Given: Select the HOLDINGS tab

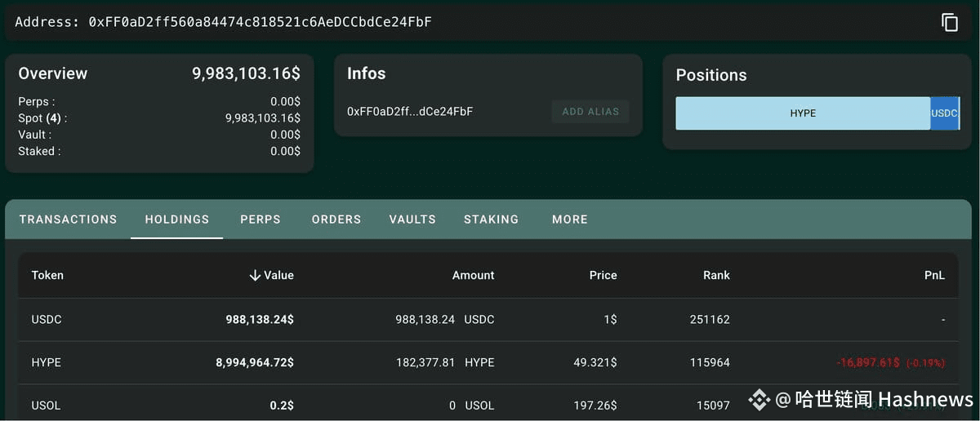Looking at the screenshot, I should point(177,219).
